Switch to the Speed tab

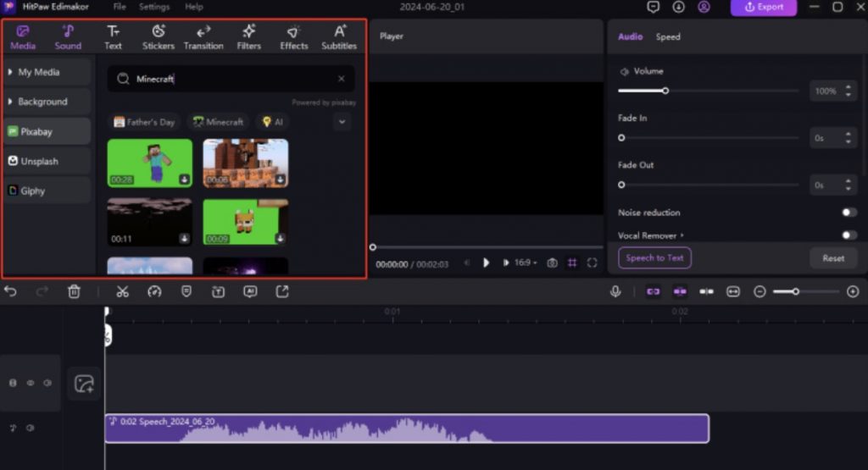click(x=668, y=37)
